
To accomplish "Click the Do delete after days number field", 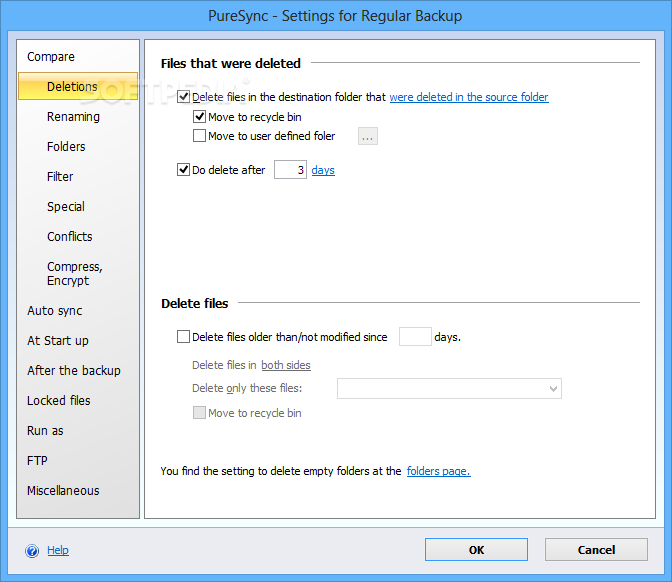I will point(290,170).
